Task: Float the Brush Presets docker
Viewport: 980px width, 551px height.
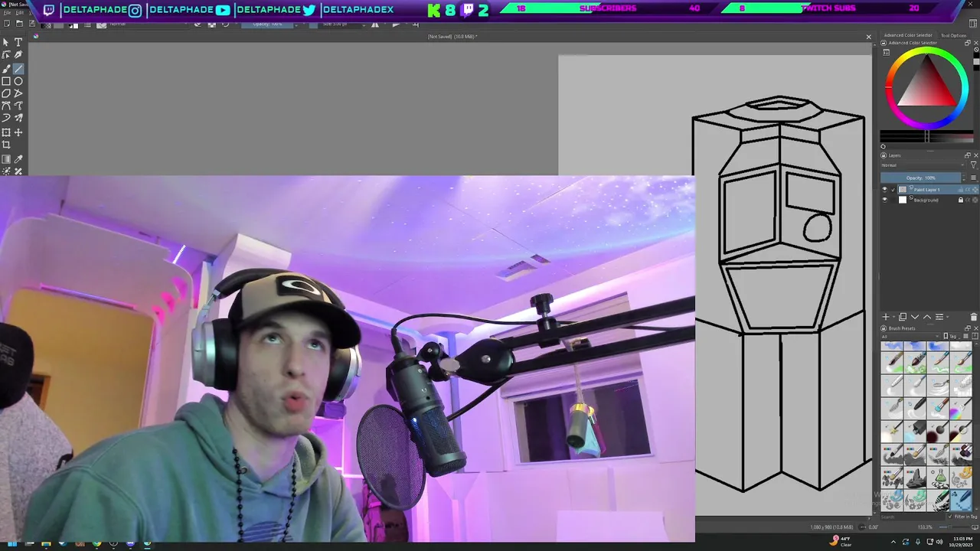Action: [967, 328]
